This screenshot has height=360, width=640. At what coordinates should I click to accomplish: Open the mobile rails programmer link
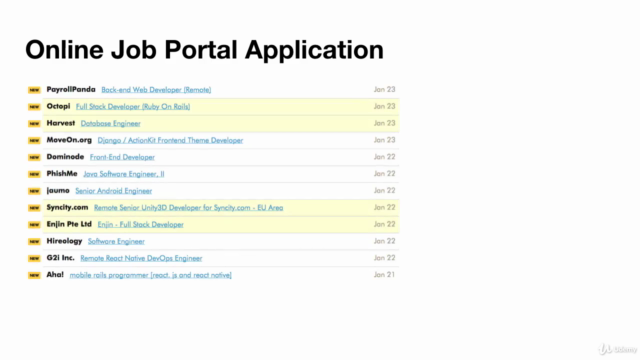click(150, 275)
